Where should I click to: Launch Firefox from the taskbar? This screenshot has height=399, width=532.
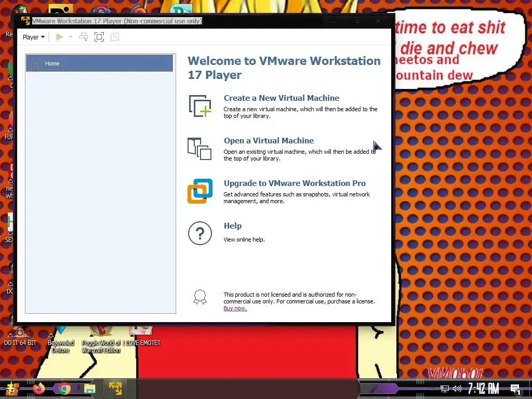click(38, 389)
